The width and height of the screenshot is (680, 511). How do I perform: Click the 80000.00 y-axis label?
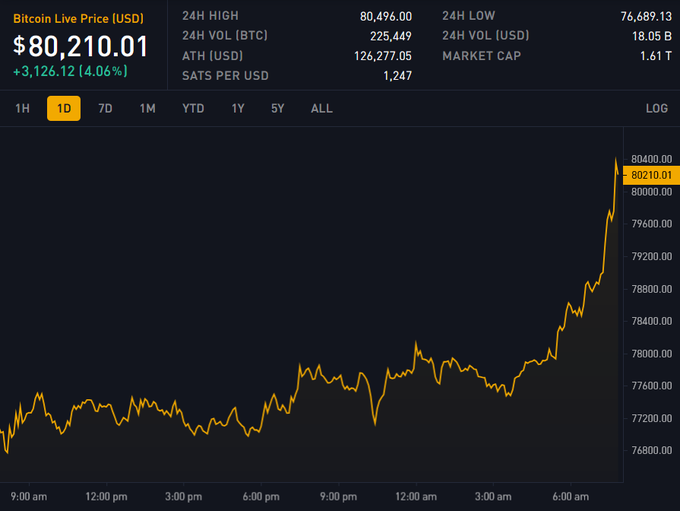tap(651, 192)
